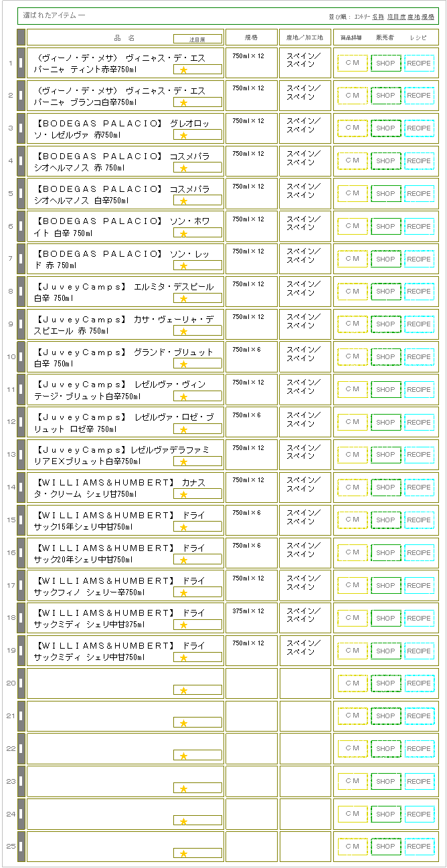Image resolution: width=447 pixels, height=868 pixels.
Task: Click the white marker beside row 19
Action: coord(21,651)
